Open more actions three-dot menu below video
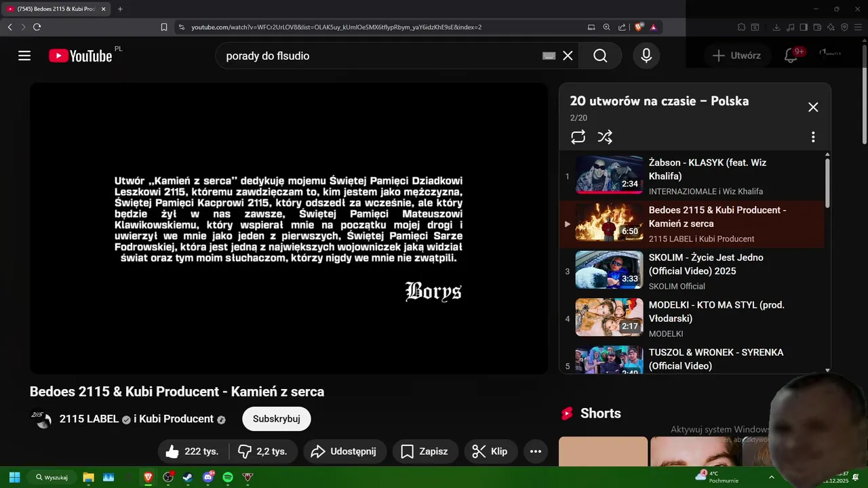Image resolution: width=868 pixels, height=488 pixels. 536,451
